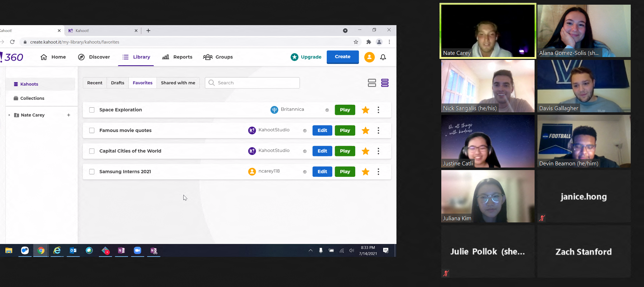644x287 pixels.
Task: Click the blue Create button
Action: pos(342,57)
